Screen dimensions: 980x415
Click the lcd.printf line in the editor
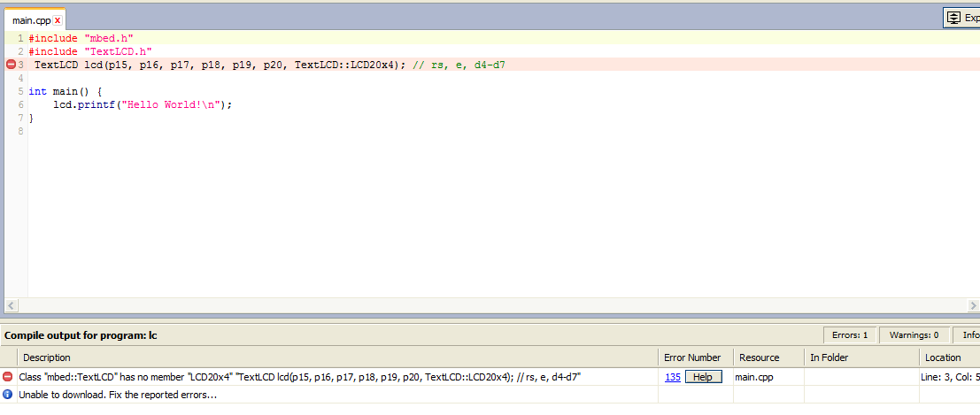142,104
